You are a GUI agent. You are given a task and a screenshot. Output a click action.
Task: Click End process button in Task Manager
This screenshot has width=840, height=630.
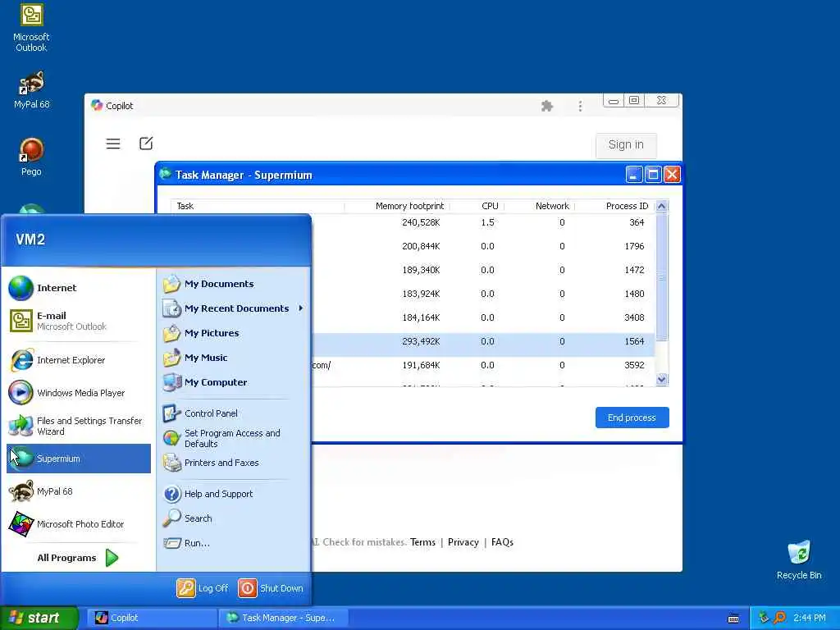point(632,418)
